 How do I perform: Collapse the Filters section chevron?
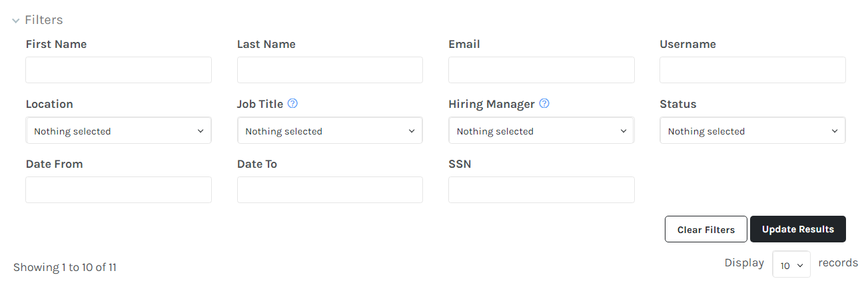click(16, 21)
